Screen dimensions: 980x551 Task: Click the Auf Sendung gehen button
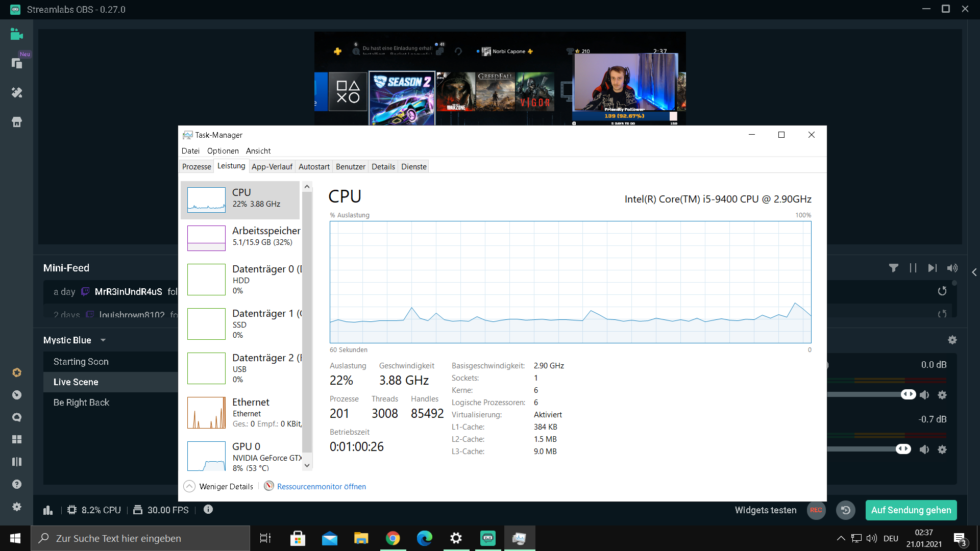pyautogui.click(x=911, y=510)
